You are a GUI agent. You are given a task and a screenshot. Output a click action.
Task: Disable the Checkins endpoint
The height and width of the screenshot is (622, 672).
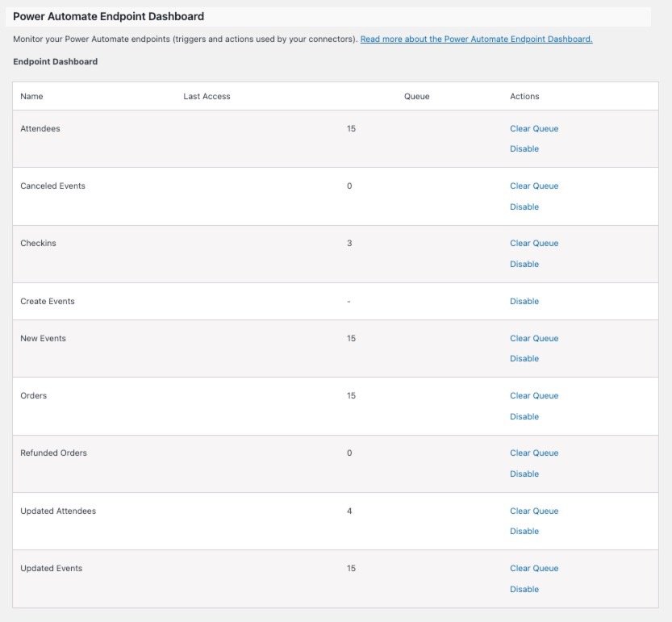tap(524, 264)
